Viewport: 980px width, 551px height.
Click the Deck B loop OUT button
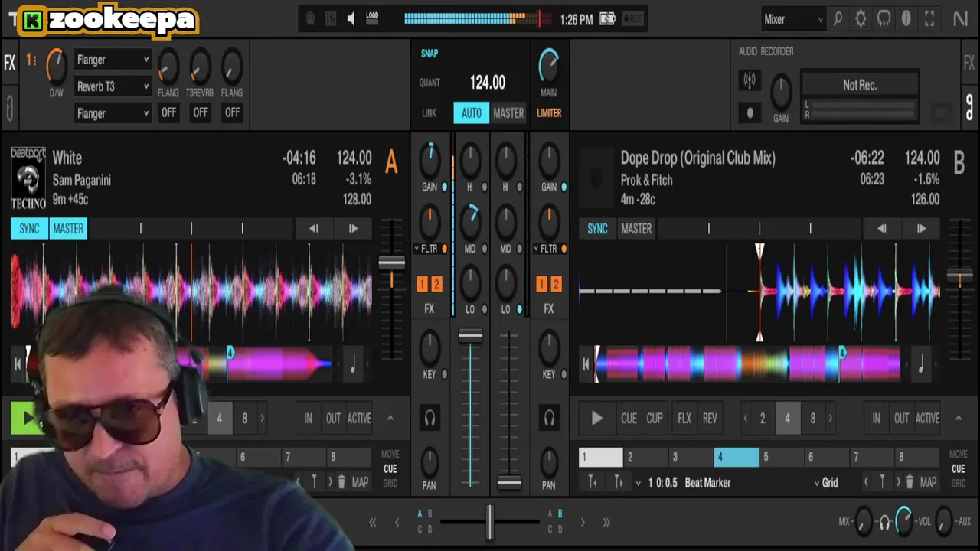click(902, 418)
